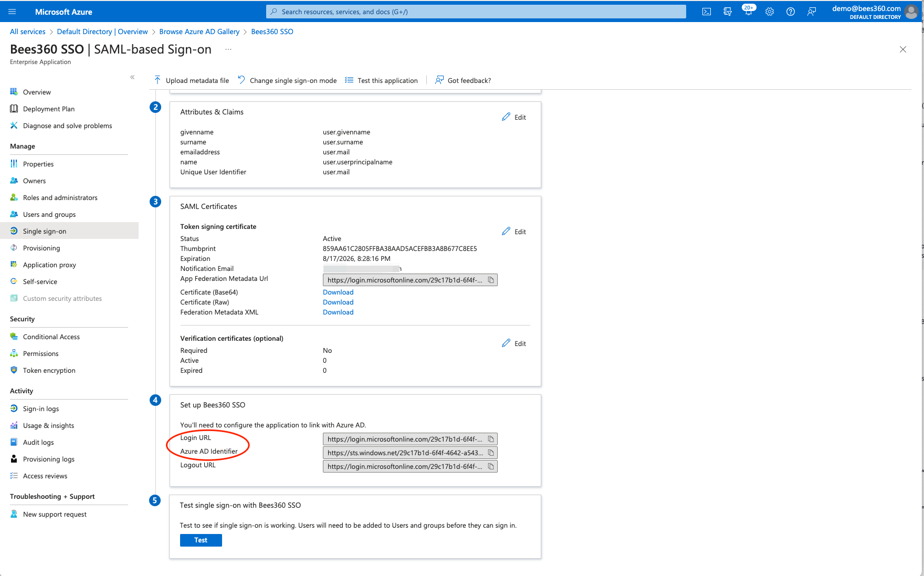Open the more options ellipsis beside title
This screenshot has height=576, width=924.
[x=228, y=49]
